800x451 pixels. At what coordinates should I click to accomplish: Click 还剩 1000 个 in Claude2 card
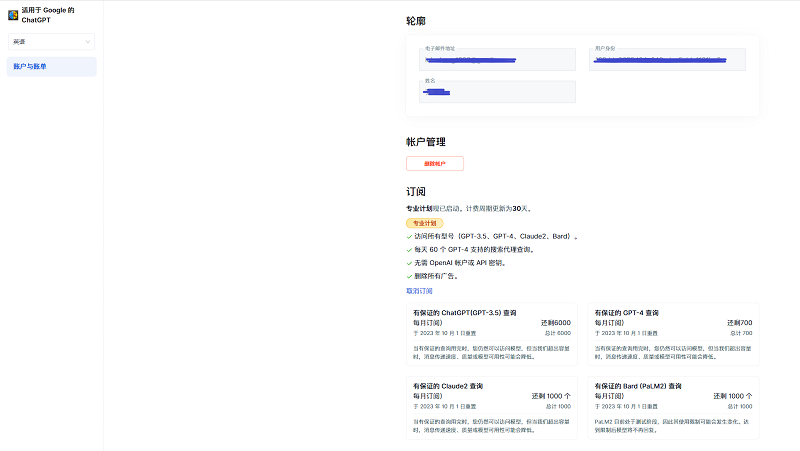(551, 396)
